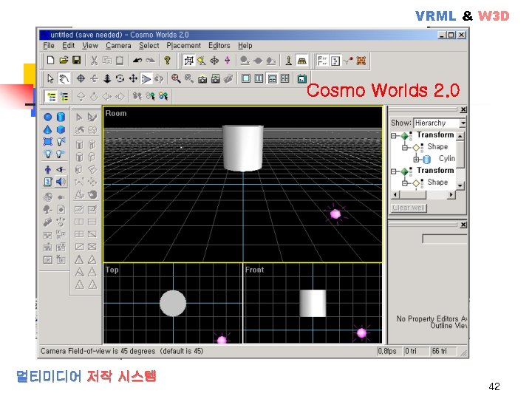Click the red magnifier zoom icon
This screenshot has height=399, width=532.
pyautogui.click(x=176, y=79)
